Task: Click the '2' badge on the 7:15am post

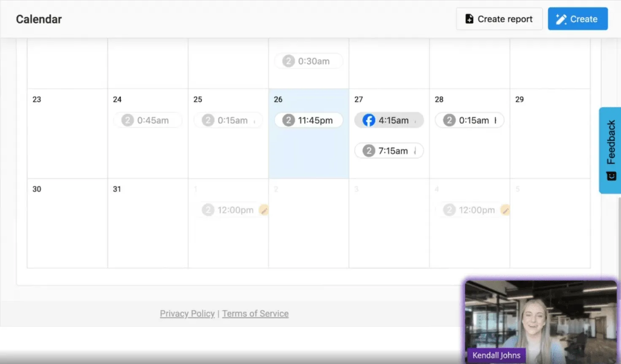Action: (369, 150)
